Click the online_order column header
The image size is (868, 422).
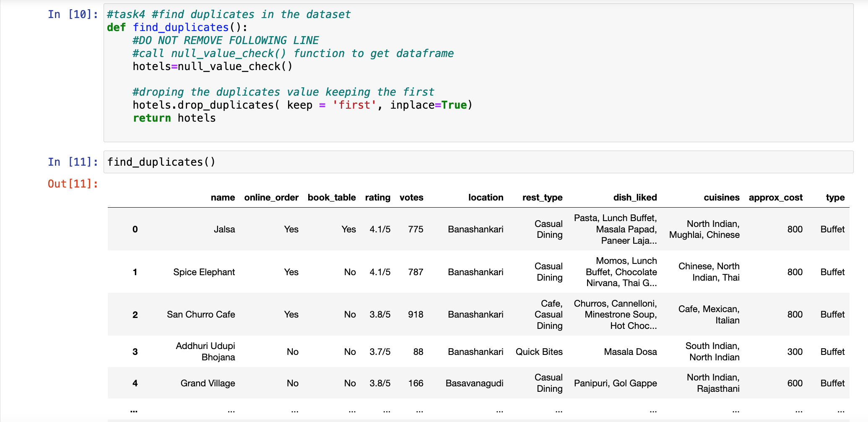point(271,197)
